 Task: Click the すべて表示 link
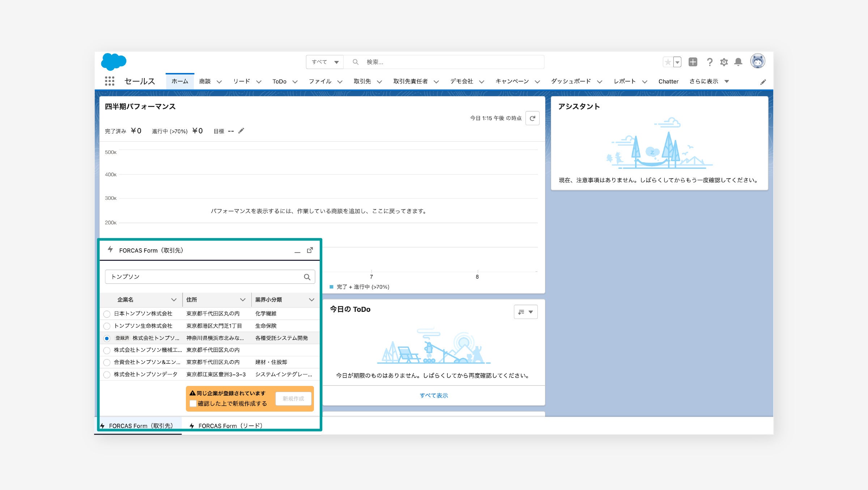point(434,395)
